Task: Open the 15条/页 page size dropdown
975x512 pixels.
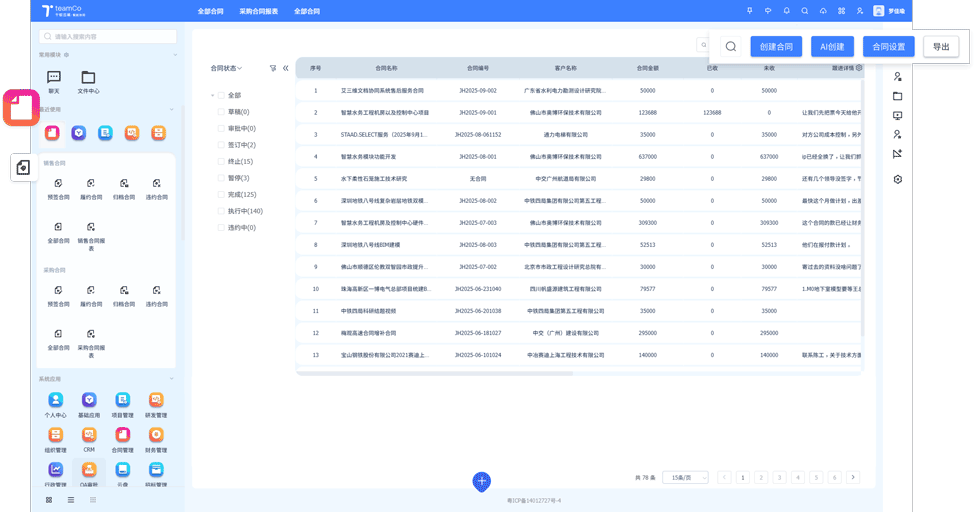Action: pos(684,478)
